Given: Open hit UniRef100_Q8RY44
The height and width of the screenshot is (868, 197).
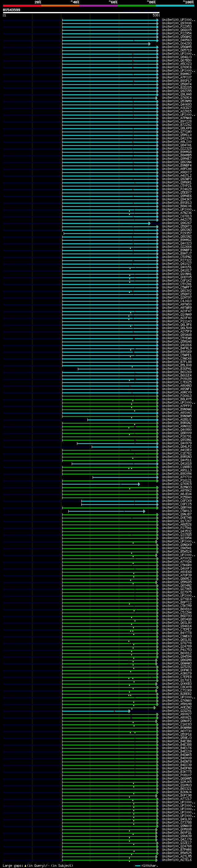Looking at the screenshot, I should [177, 508].
